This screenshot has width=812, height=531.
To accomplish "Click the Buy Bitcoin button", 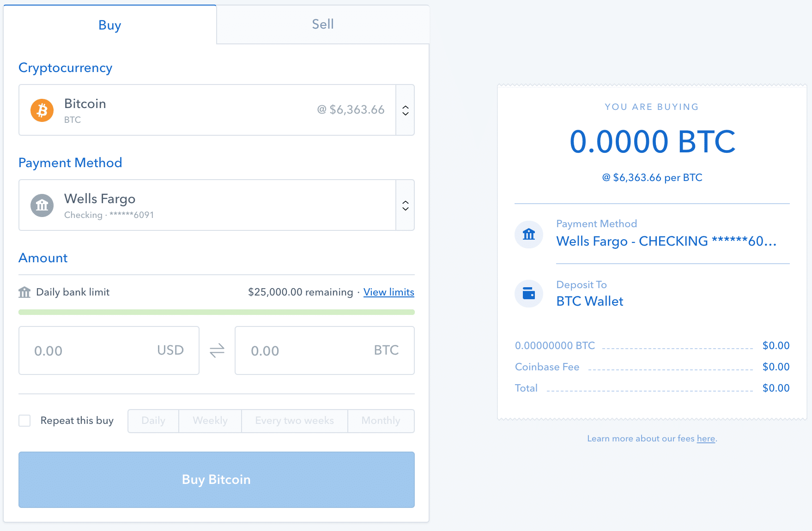I will coord(216,480).
